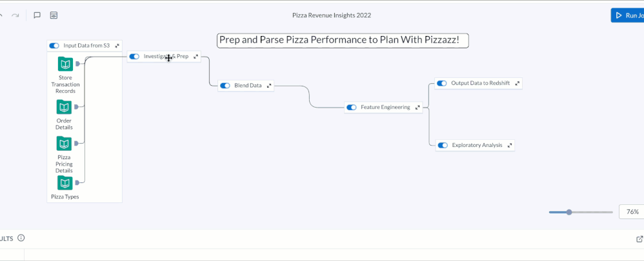Image resolution: width=644 pixels, height=261 pixels.
Task: Open the comment annotation tool
Action: coord(37,15)
